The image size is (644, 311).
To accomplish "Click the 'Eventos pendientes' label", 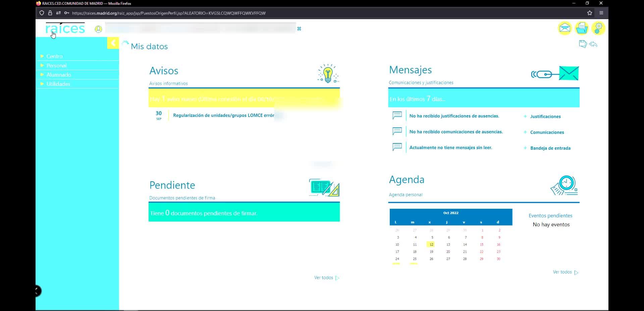I will click(550, 215).
